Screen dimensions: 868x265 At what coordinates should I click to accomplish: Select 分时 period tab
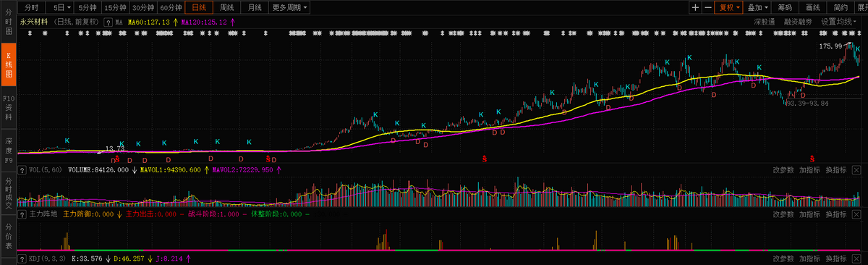(31, 7)
